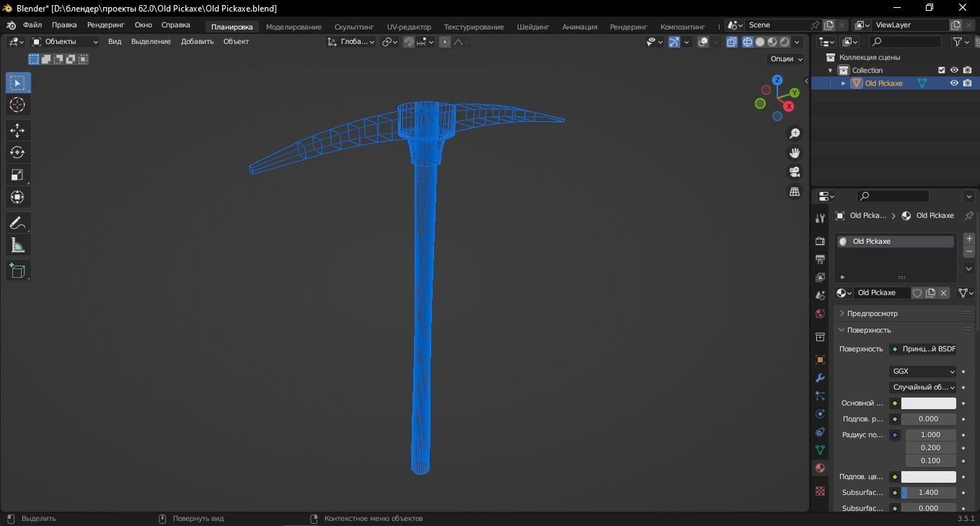Viewport: 980px width, 526px height.
Task: Disable Old Pickaxe in renders (camera icon)
Action: click(967, 83)
